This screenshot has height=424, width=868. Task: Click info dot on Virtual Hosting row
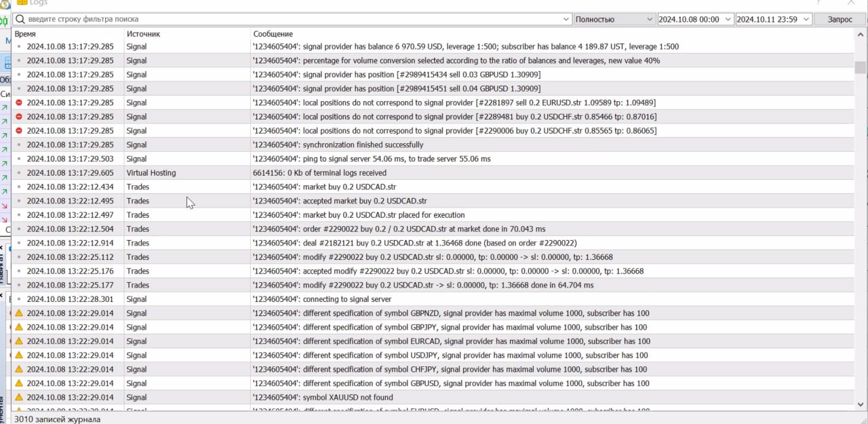click(x=19, y=173)
